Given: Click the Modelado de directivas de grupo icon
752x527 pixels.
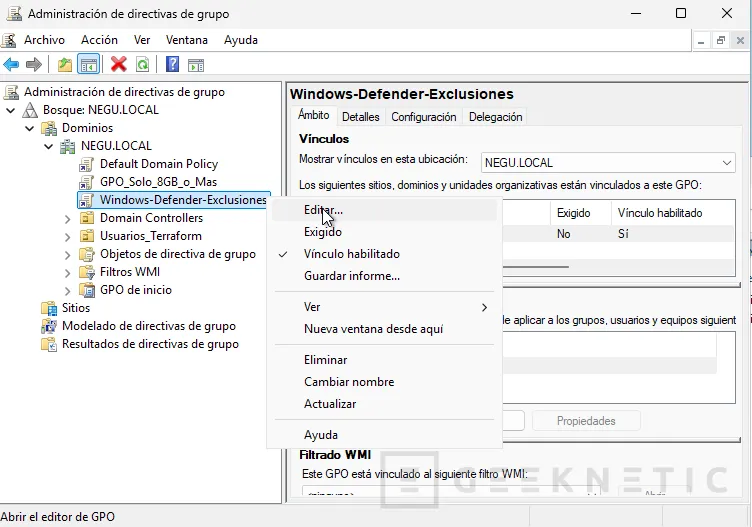Looking at the screenshot, I should (x=49, y=326).
